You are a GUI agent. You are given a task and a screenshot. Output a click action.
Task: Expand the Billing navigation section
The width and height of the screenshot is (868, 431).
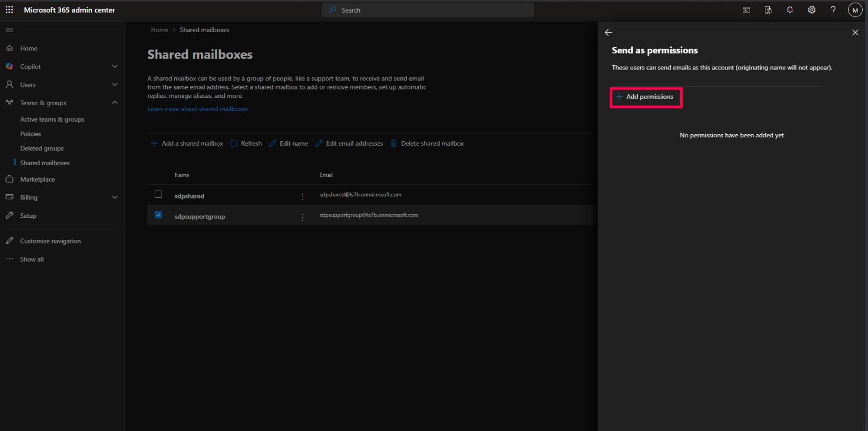[115, 197]
